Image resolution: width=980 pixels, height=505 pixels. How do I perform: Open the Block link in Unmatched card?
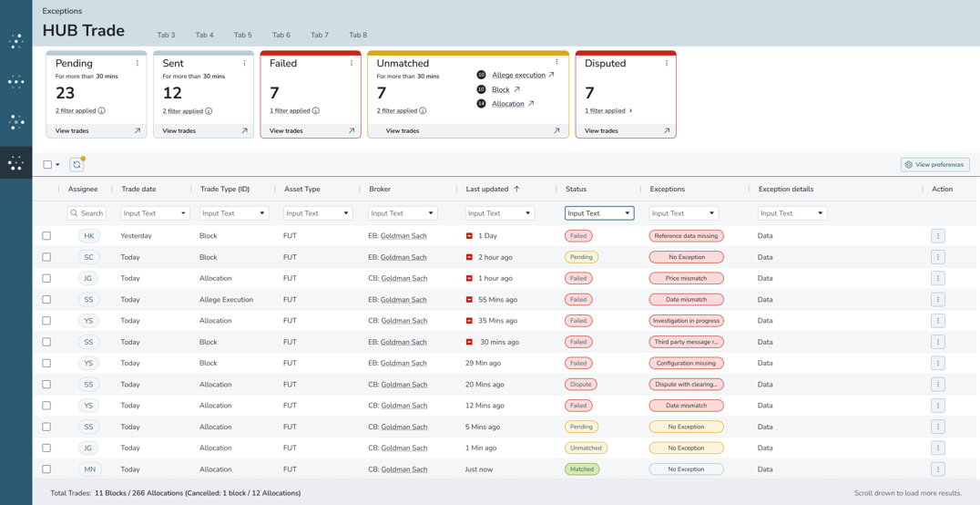(x=500, y=89)
